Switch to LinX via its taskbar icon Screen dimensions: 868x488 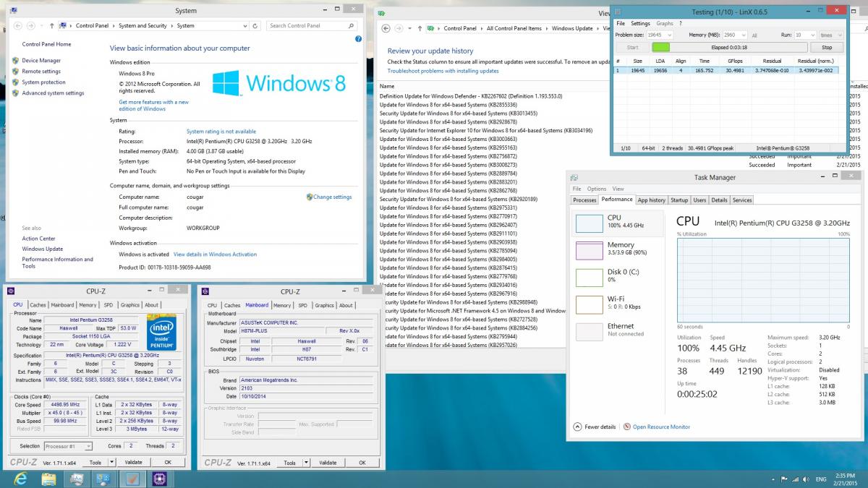pyautogui.click(x=132, y=478)
